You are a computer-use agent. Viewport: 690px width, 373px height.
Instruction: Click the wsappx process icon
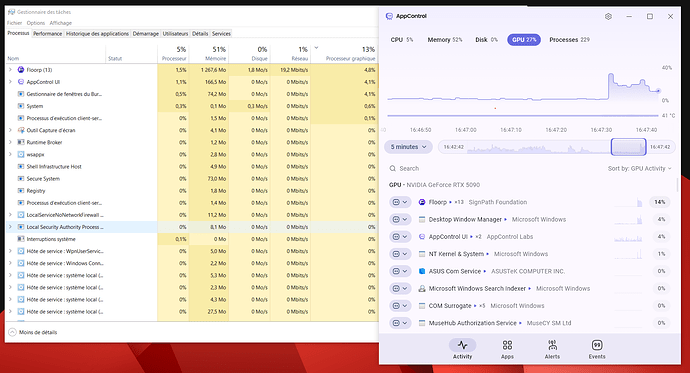[21, 154]
